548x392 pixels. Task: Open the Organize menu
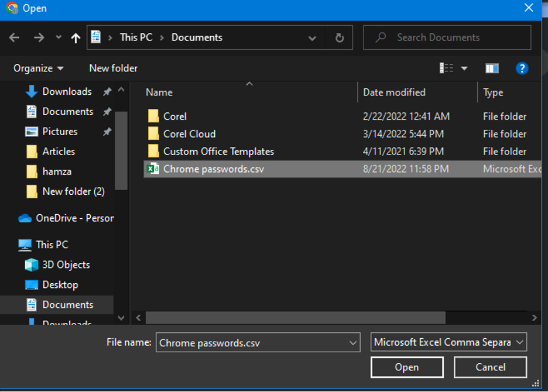(39, 68)
